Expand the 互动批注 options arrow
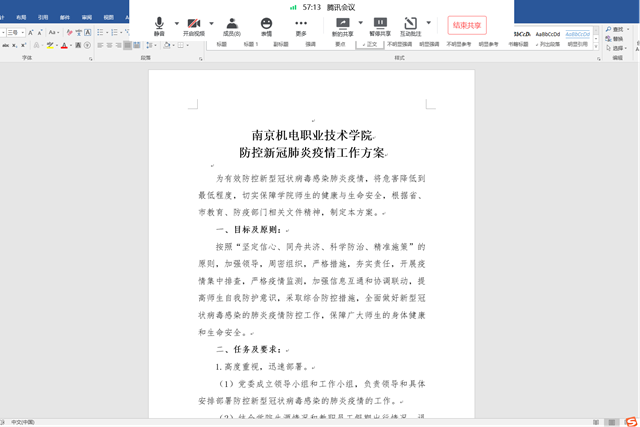This screenshot has width=640, height=427. (429, 23)
